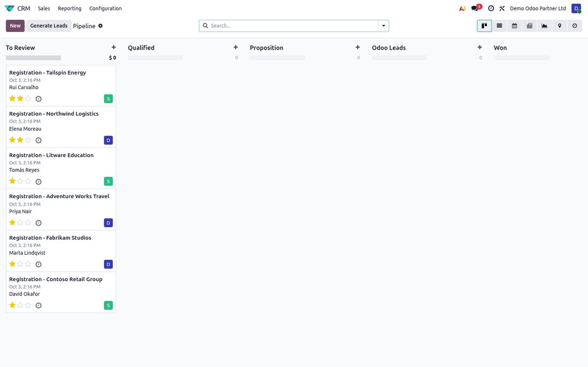Open the user account menu avatar

(x=576, y=8)
